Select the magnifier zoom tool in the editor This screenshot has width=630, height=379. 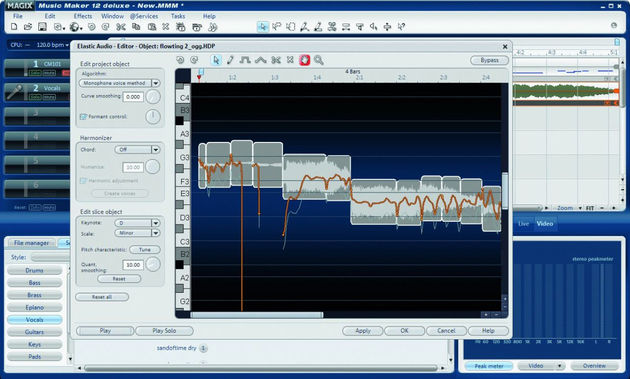[319, 60]
